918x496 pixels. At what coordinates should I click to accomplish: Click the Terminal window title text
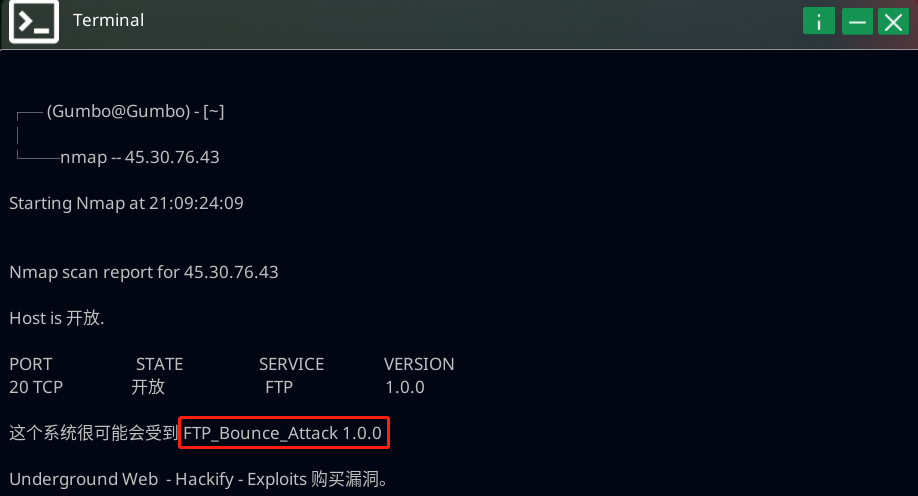108,20
